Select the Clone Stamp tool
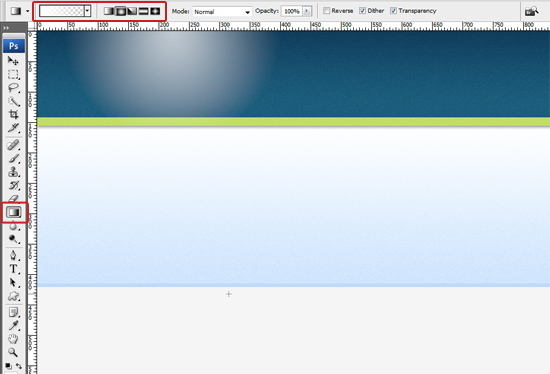 13,172
